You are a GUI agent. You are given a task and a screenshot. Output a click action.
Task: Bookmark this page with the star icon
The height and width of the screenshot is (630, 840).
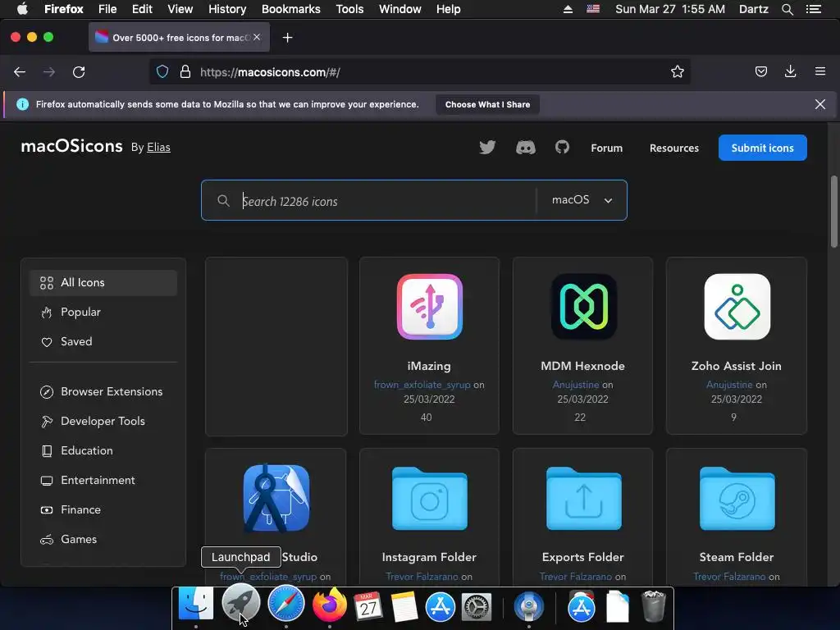coord(677,72)
